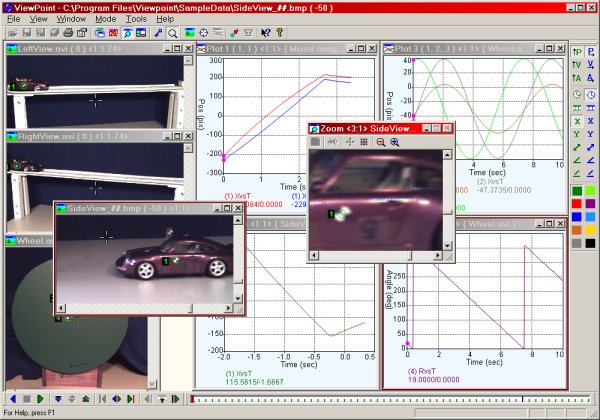Toggle the green Y button in right toolbar

tap(577, 134)
